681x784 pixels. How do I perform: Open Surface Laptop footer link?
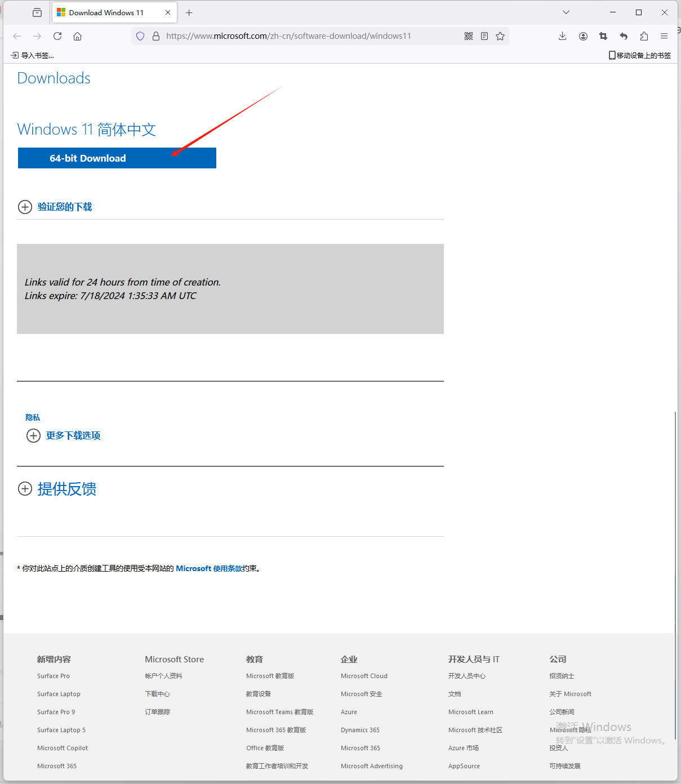coord(59,694)
